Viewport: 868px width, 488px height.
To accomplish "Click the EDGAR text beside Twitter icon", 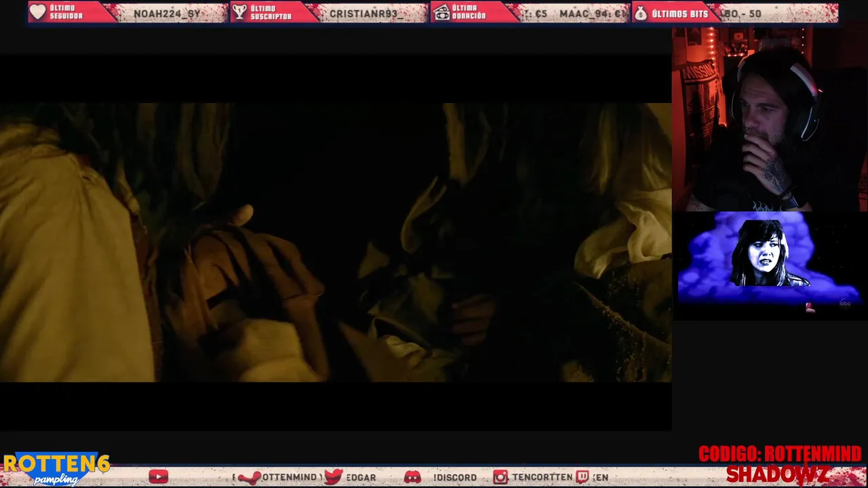I will 361,477.
